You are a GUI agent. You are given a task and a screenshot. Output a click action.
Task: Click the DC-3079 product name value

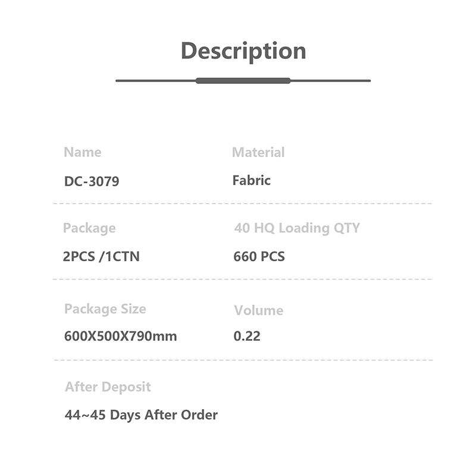92,181
